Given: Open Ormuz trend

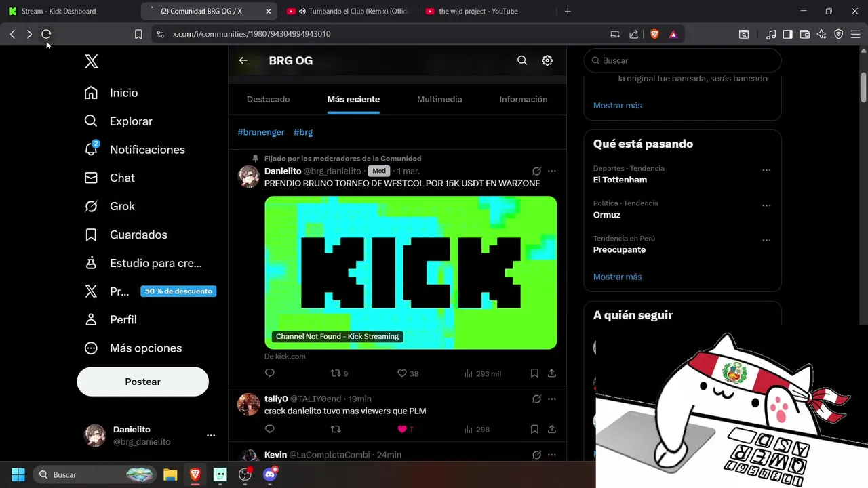Looking at the screenshot, I should pos(607,215).
